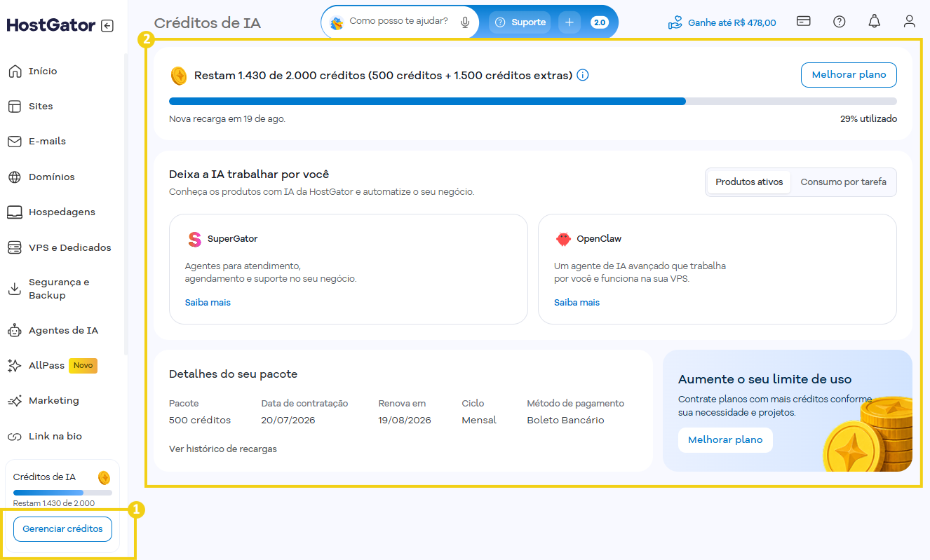Click the Novo badge next to AllPass

(x=83, y=365)
